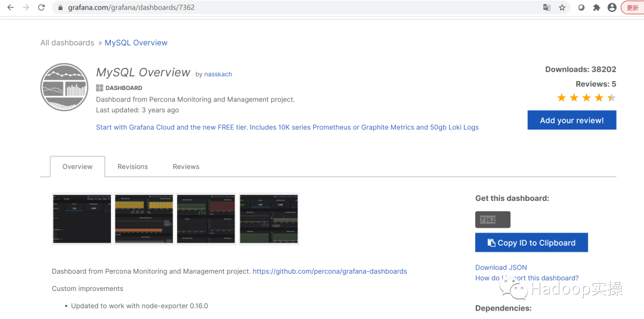
Task: Click the Downloads: 38202 text
Action: 581,69
